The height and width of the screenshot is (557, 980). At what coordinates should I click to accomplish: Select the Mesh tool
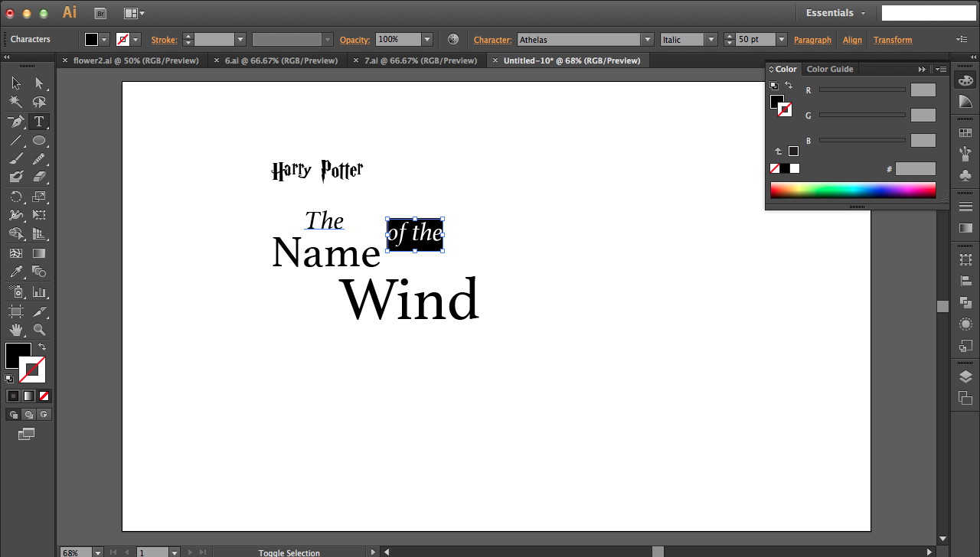16,253
